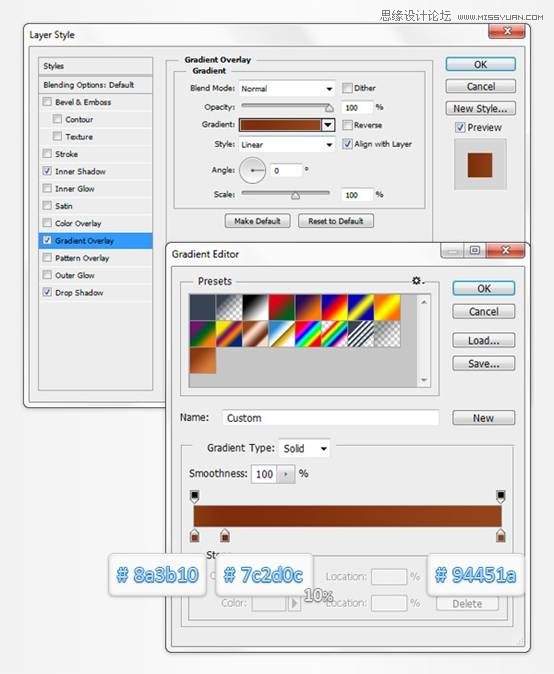Click Load... in Gradient Editor
This screenshot has height=674, width=554.
484,340
